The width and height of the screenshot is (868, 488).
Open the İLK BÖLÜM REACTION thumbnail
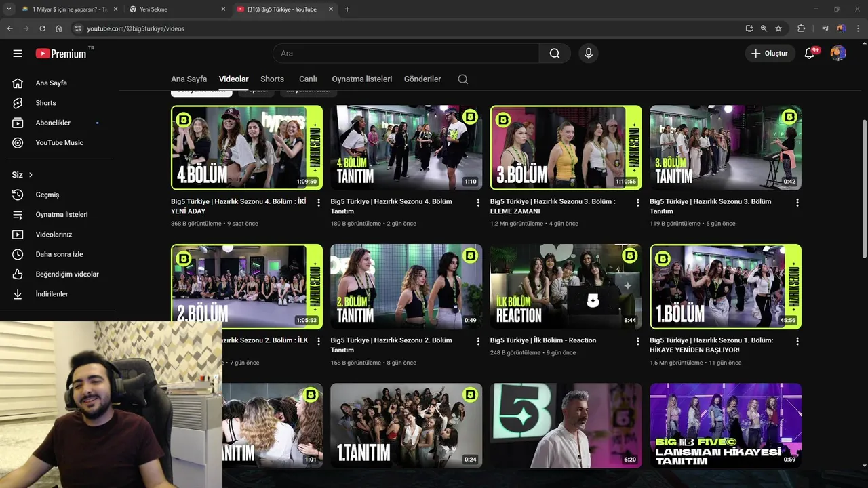[x=566, y=287]
